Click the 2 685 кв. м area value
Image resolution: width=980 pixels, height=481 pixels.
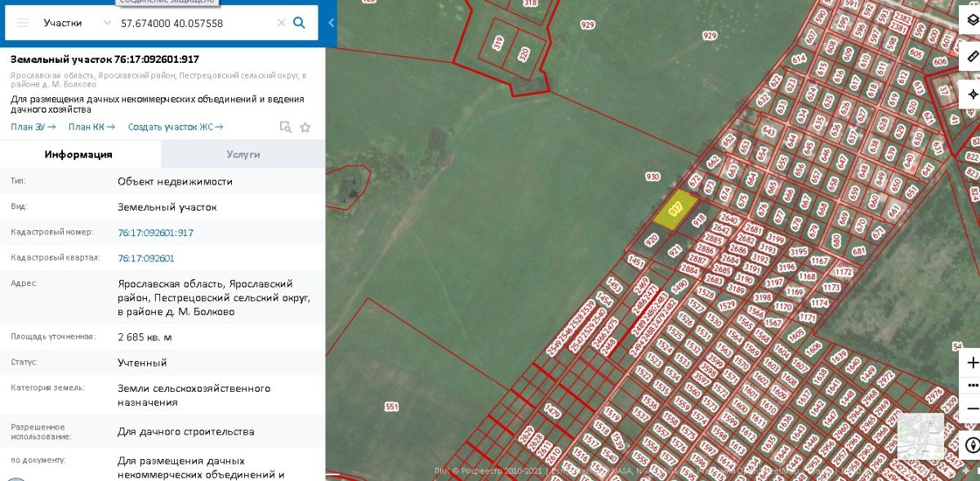pos(145,337)
